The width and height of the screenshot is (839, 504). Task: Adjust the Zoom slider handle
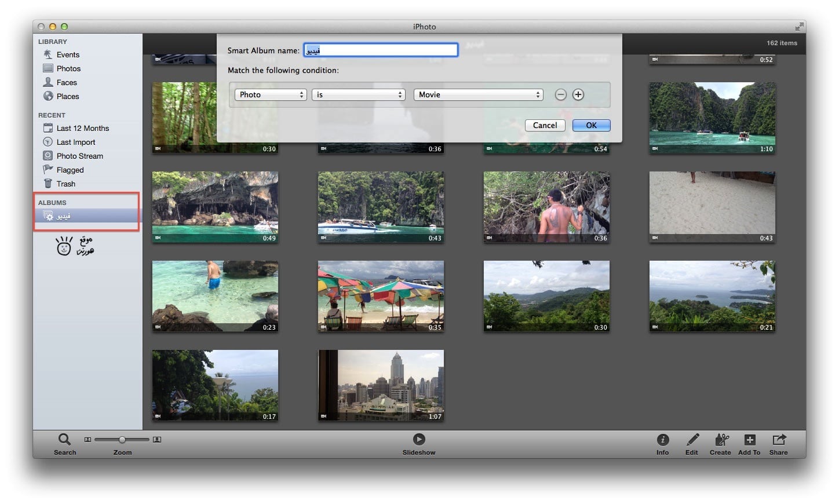coord(122,440)
